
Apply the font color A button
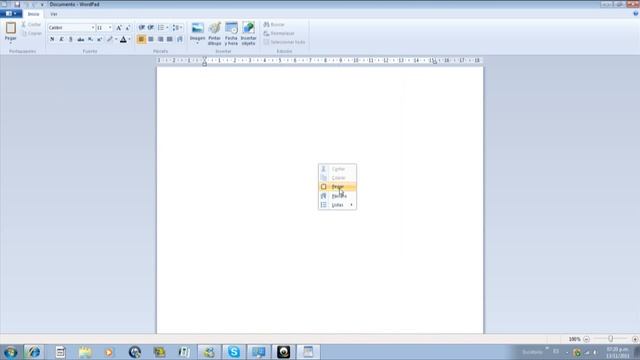point(123,39)
